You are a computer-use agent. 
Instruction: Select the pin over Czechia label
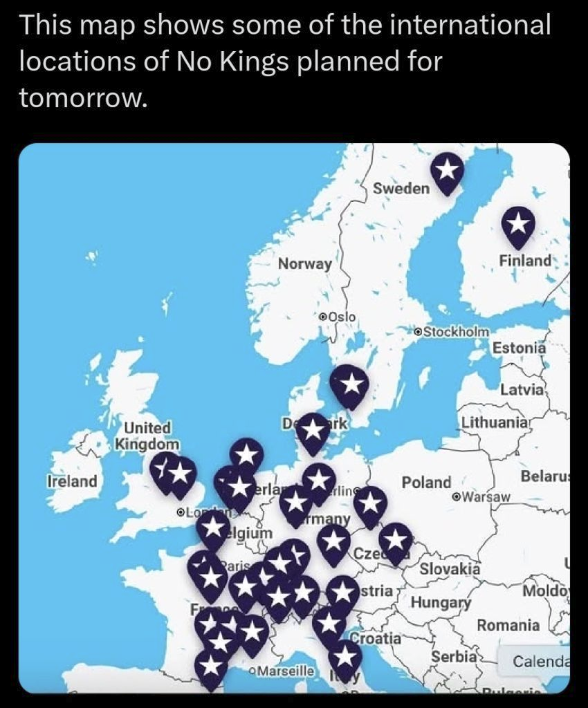pyautogui.click(x=395, y=543)
